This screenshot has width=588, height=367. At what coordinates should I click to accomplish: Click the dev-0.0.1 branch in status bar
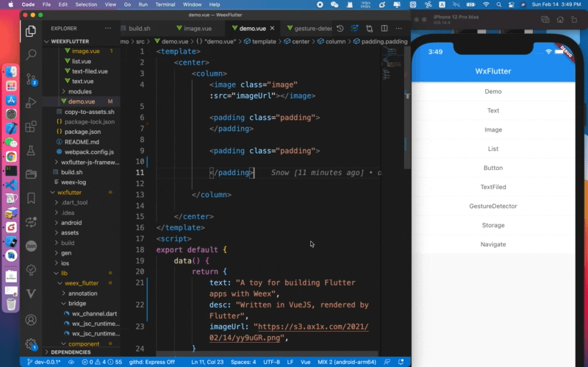click(43, 362)
